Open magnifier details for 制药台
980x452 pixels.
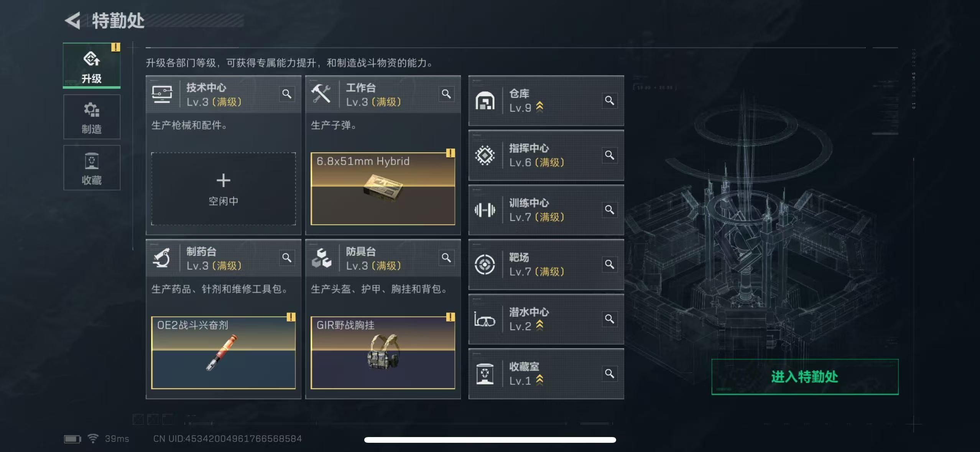(x=287, y=258)
